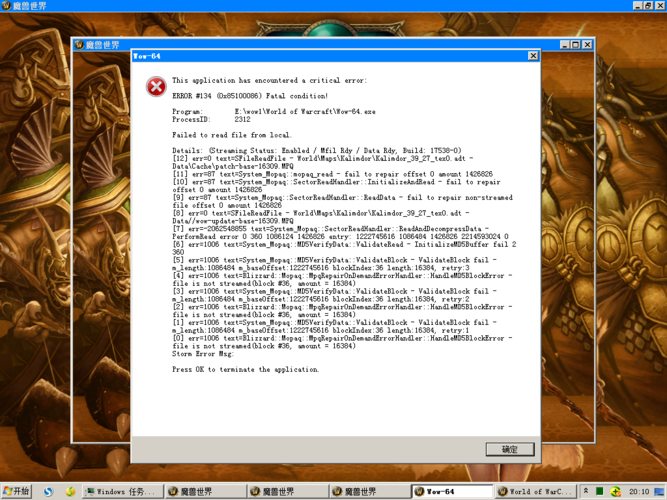Open the 开始 Start menu
Viewport: 667px width, 500px height.
point(16,491)
